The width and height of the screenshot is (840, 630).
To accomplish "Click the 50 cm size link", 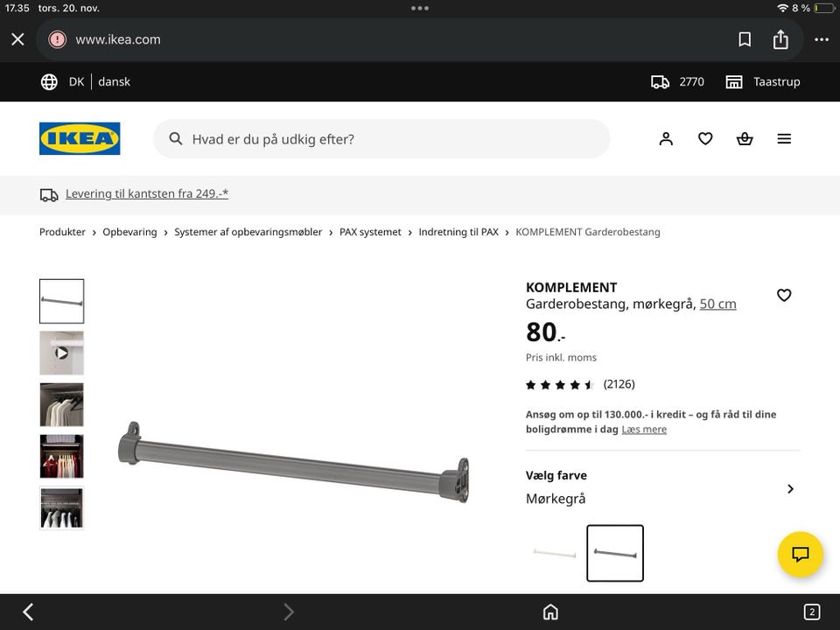I will (717, 304).
